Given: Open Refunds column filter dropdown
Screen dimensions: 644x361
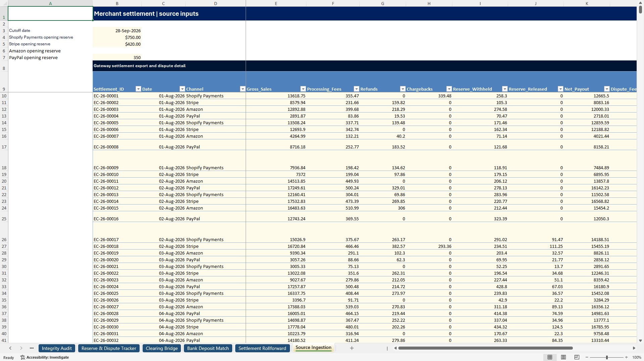Looking at the screenshot, I should click(x=403, y=89).
